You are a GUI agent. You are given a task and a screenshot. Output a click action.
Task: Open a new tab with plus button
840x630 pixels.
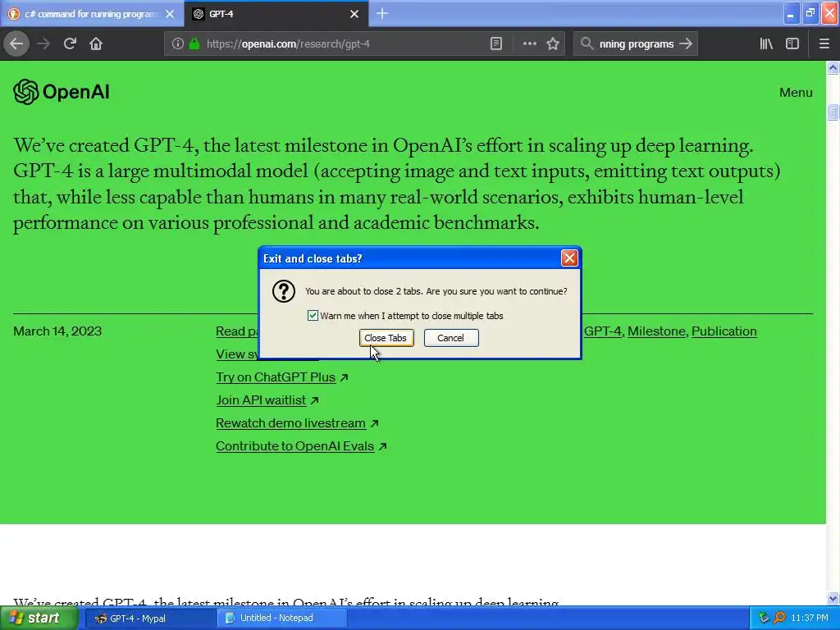click(382, 13)
